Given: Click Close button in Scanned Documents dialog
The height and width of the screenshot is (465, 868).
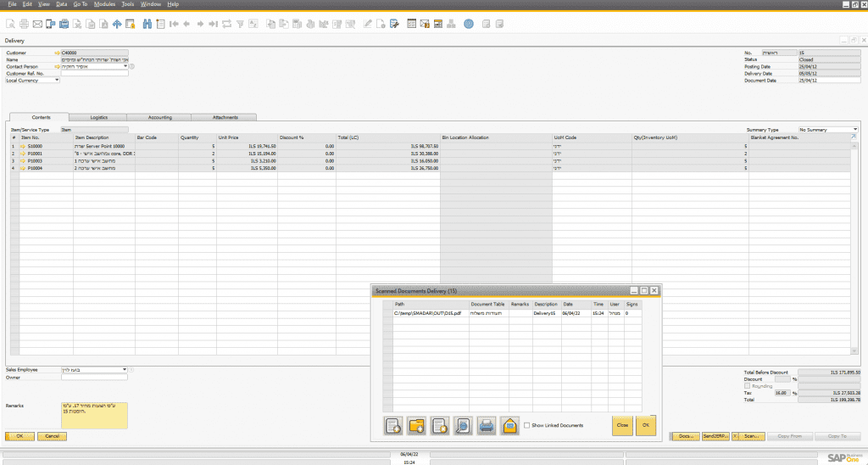Looking at the screenshot, I should click(622, 425).
